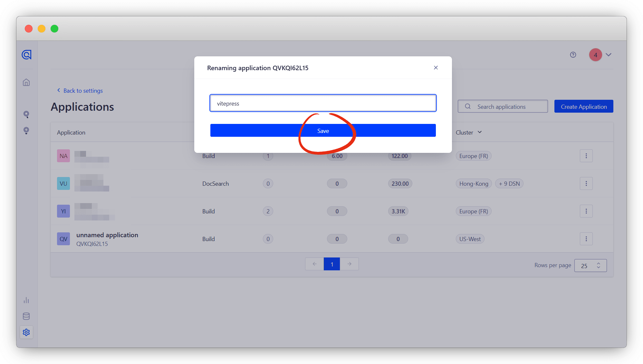
Task: Click the help question mark icon
Action: (573, 55)
